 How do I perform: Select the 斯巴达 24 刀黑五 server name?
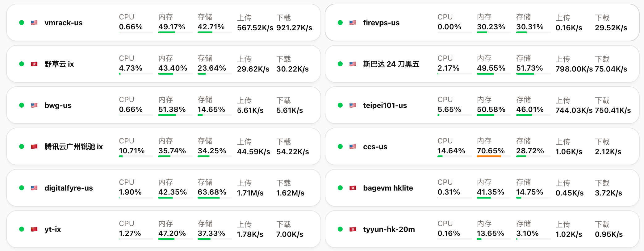pyautogui.click(x=391, y=64)
